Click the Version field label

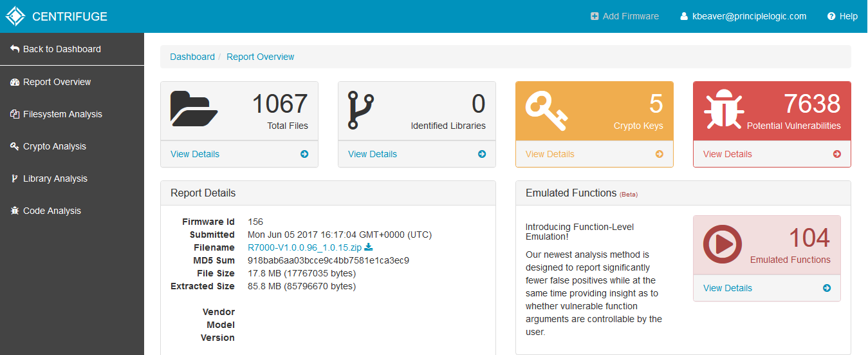click(x=217, y=338)
